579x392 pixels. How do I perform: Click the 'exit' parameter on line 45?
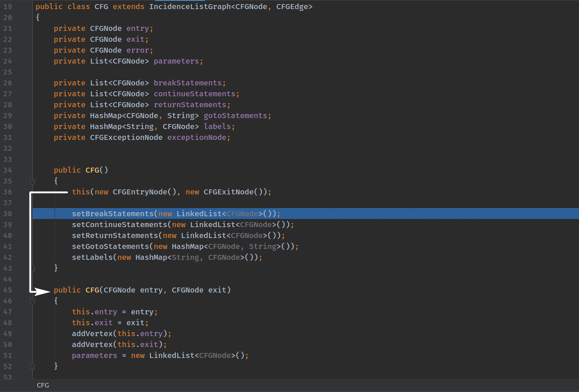coord(217,290)
